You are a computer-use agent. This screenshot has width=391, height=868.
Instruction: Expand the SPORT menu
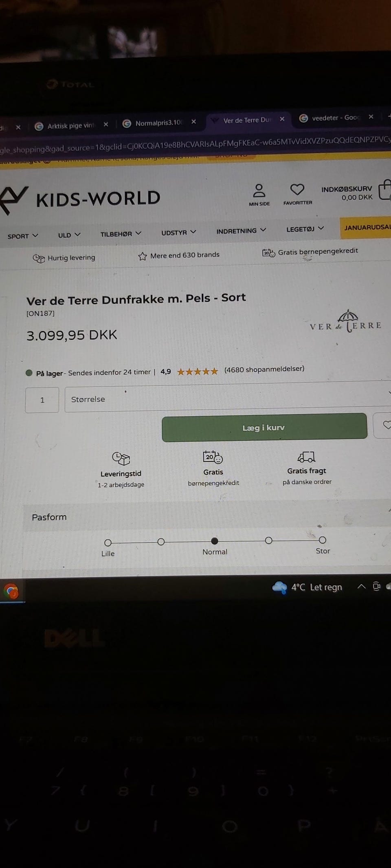[23, 236]
